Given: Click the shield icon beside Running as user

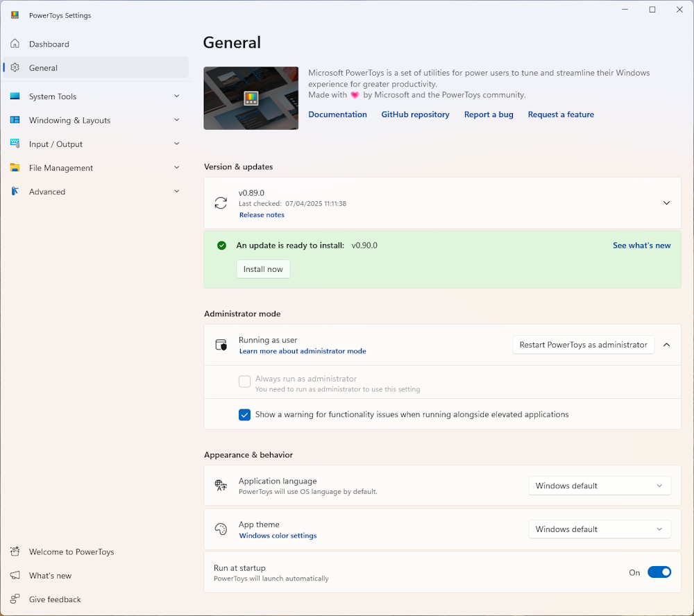Looking at the screenshot, I should (221, 345).
